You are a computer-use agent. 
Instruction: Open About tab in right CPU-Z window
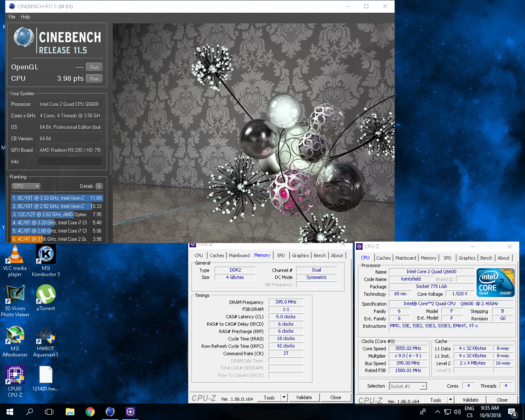click(x=504, y=258)
